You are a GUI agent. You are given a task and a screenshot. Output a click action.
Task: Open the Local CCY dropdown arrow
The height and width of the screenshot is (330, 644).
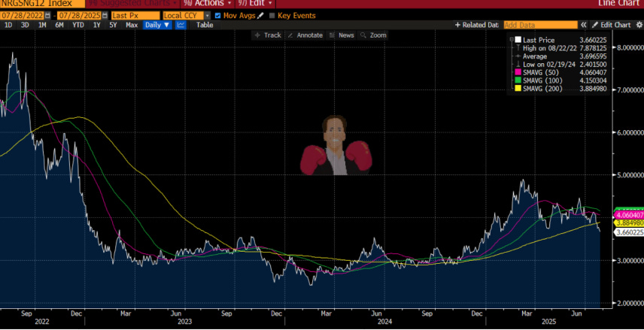208,16
